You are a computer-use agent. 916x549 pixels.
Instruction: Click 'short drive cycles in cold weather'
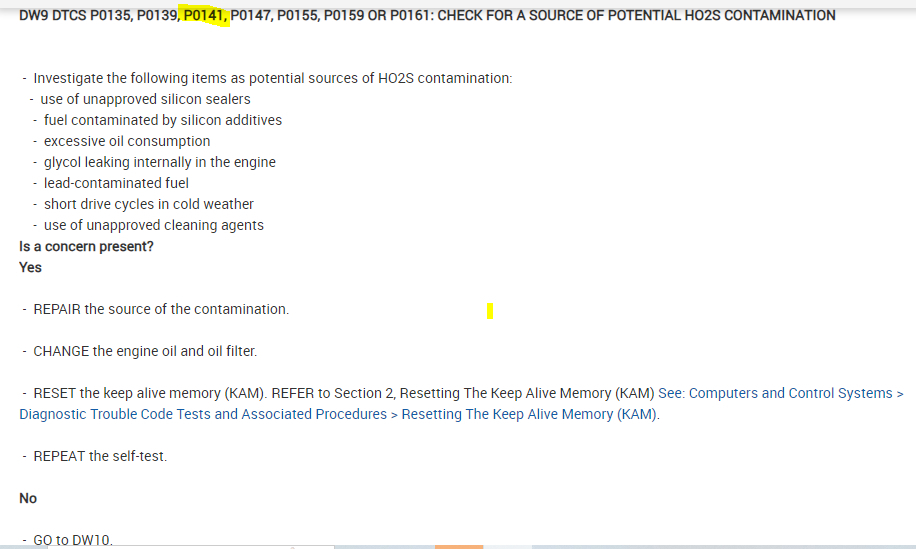tap(148, 204)
